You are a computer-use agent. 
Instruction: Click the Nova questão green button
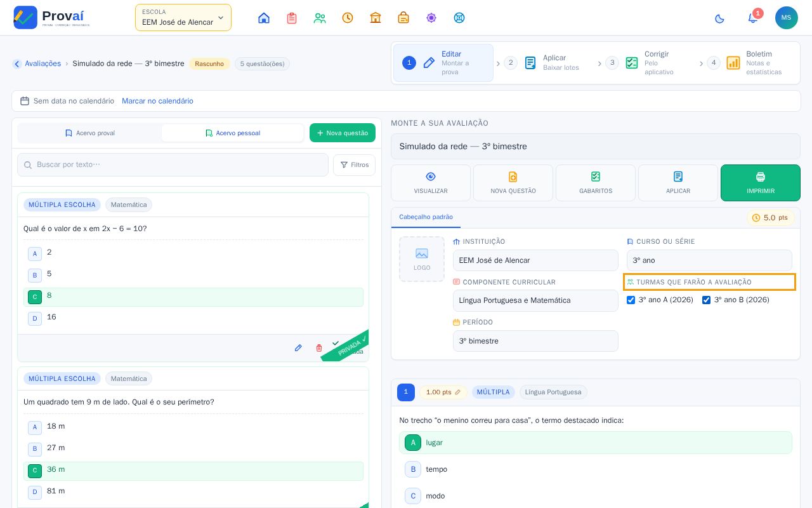343,133
